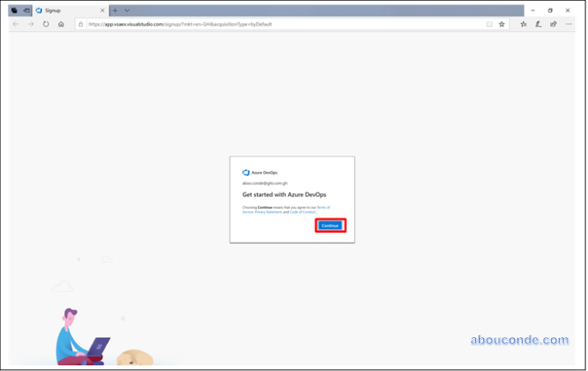Open the Reading view icon in address bar
Image resolution: width=588 pixels, height=371 pixels.
[489, 24]
